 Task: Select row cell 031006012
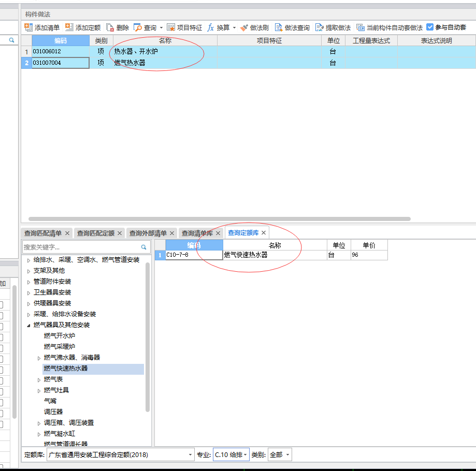point(61,51)
